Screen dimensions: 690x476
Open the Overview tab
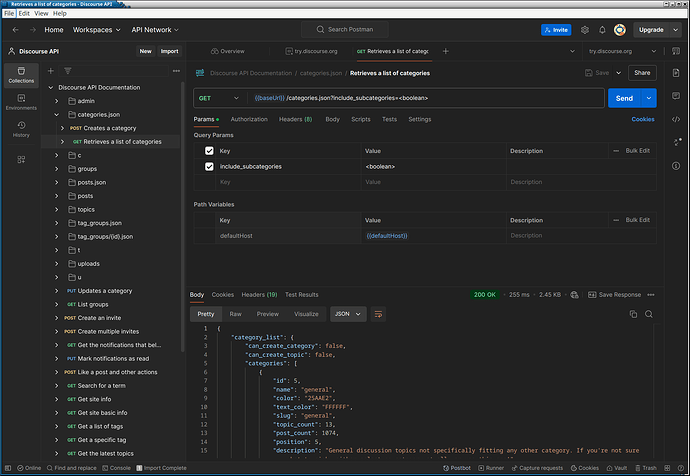[x=227, y=51]
